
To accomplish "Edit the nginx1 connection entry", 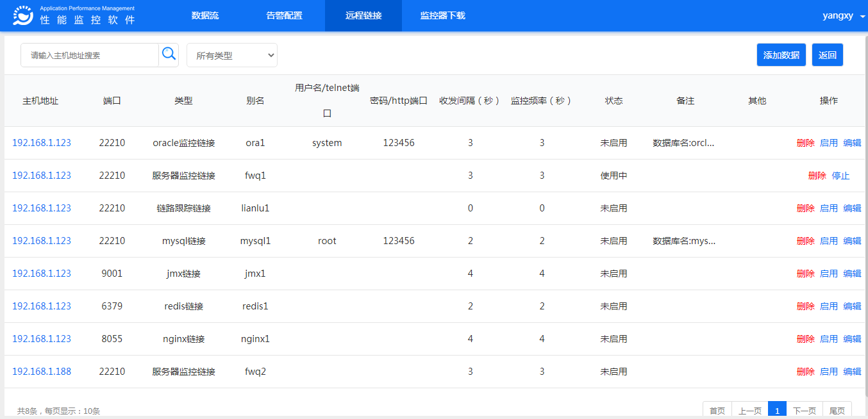I will click(x=852, y=339).
